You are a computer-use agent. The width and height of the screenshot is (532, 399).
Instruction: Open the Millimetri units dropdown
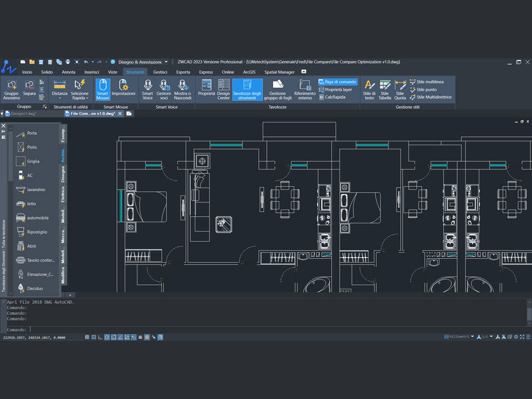(x=472, y=336)
